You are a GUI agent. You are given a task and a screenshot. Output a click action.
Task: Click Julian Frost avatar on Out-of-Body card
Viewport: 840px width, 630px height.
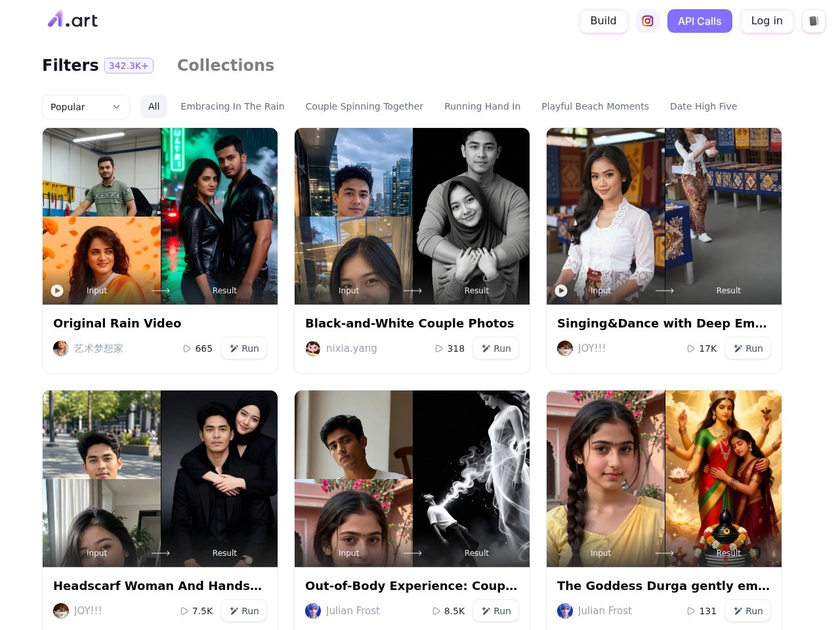313,611
